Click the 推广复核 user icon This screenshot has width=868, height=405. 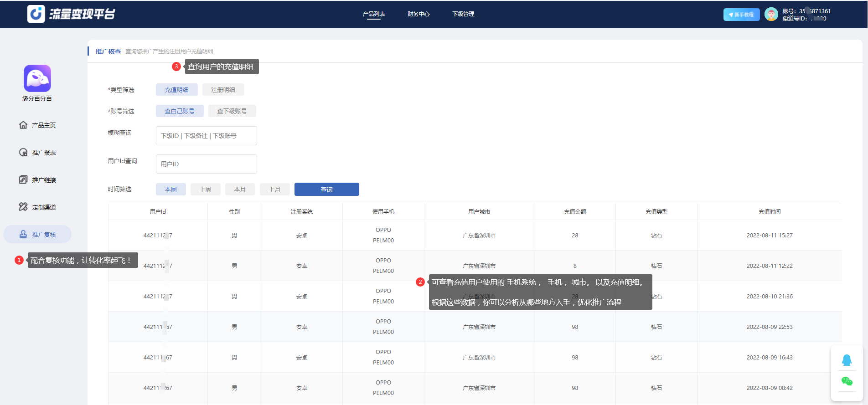click(x=23, y=234)
